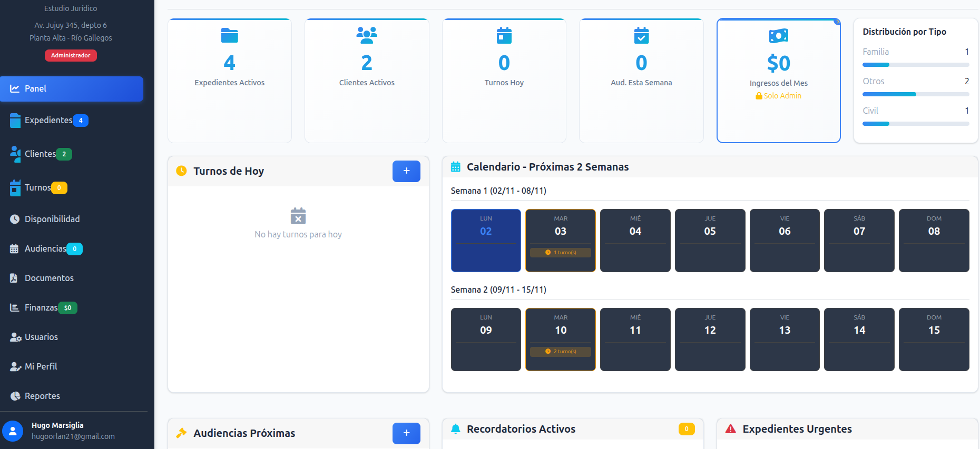Click the Otros distribution progress bar
The height and width of the screenshot is (449, 980).
tap(915, 94)
